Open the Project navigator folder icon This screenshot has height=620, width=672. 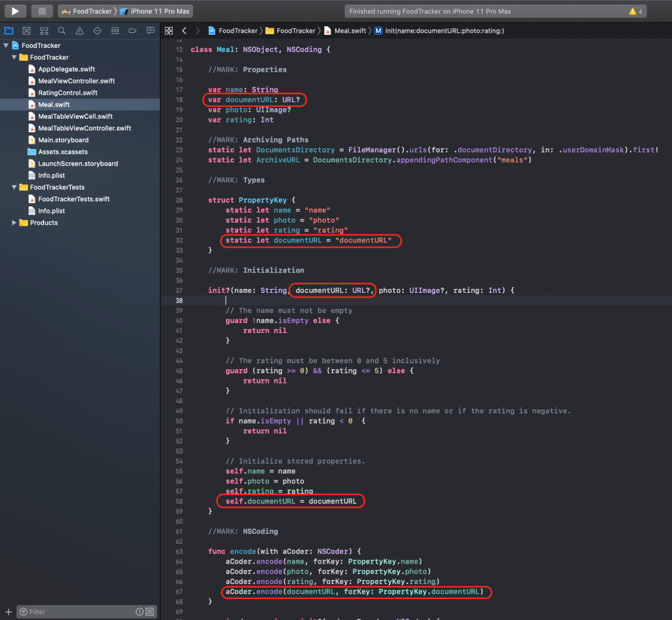9,30
